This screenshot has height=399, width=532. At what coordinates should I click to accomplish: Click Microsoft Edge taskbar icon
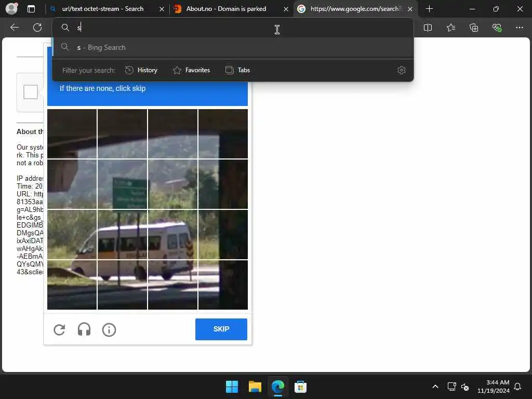click(x=277, y=387)
